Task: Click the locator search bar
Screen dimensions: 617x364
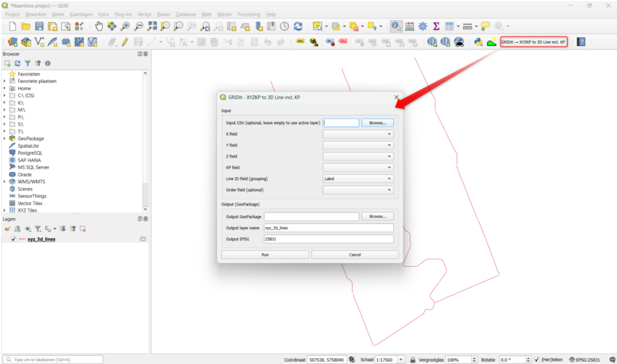Action: tap(53, 360)
